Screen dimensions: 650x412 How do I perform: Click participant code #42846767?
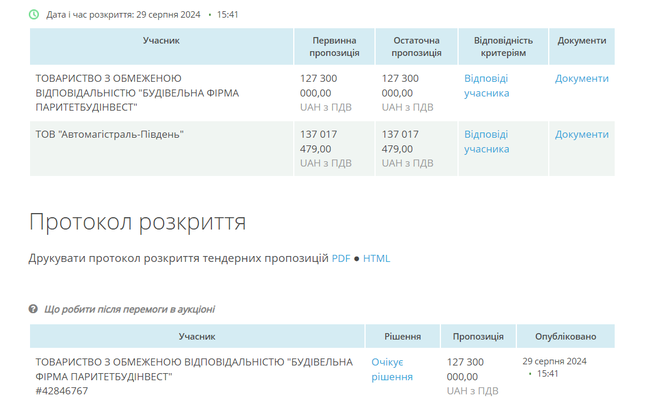[x=61, y=391]
